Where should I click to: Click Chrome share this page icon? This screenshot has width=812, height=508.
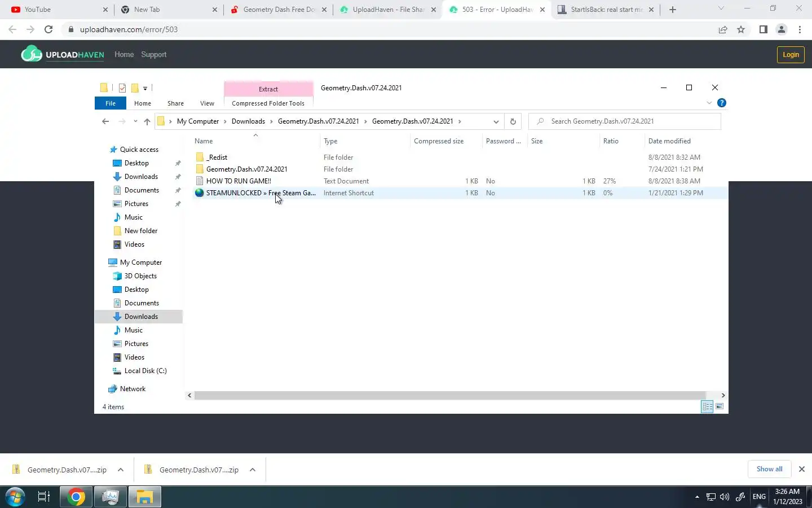click(723, 29)
